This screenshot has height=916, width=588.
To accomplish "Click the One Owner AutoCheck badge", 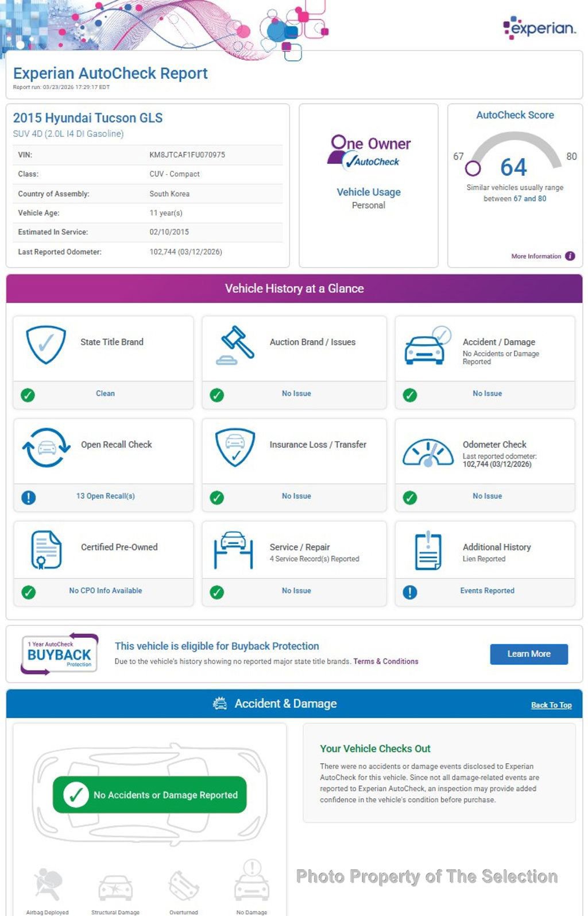I will [369, 152].
